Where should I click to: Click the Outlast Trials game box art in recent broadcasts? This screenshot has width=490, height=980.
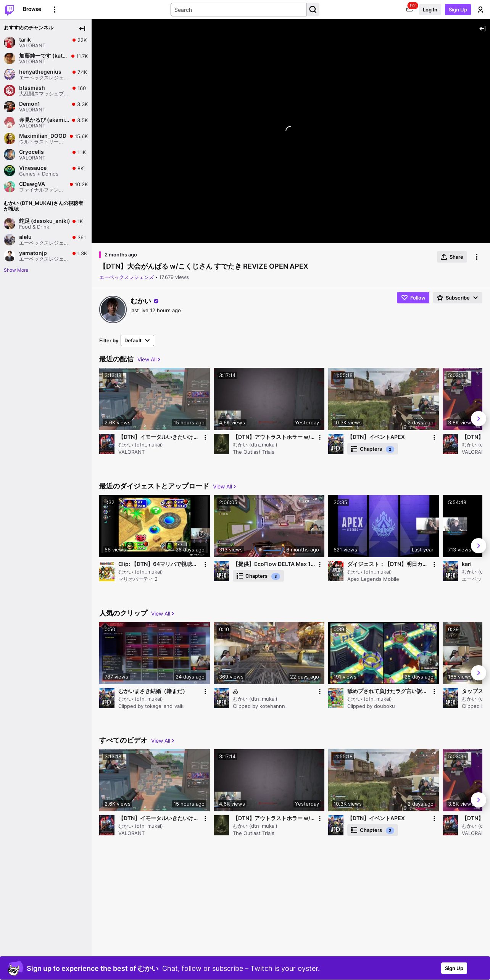[x=221, y=444]
